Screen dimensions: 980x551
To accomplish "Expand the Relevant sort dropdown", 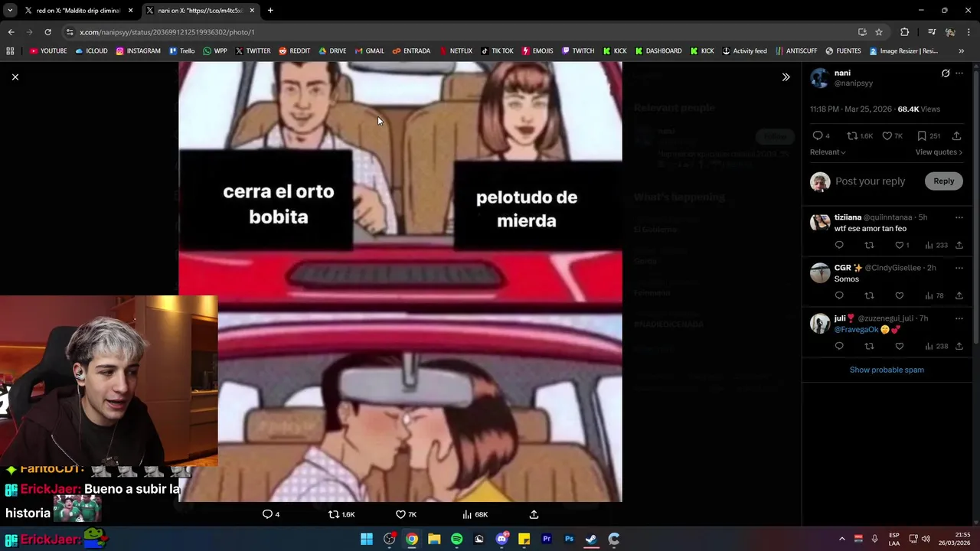I will [828, 152].
